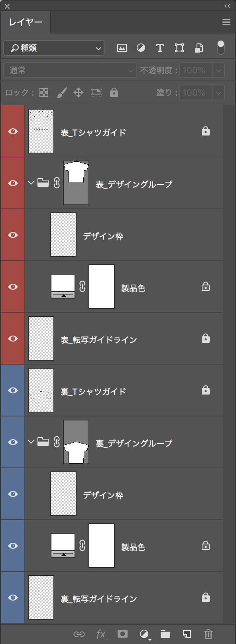
Task: Select the レイヤー panel tab
Action: point(26,22)
